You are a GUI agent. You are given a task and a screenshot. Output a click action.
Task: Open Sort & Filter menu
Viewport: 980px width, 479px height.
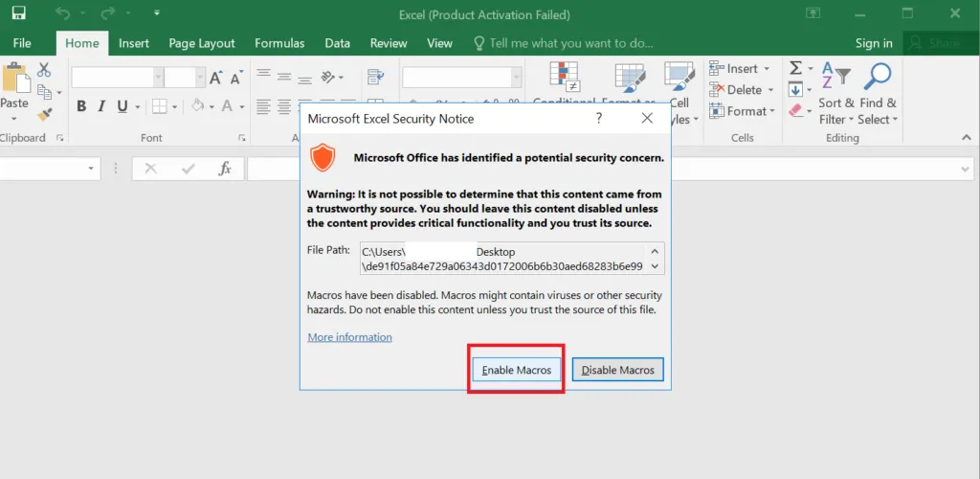(836, 94)
